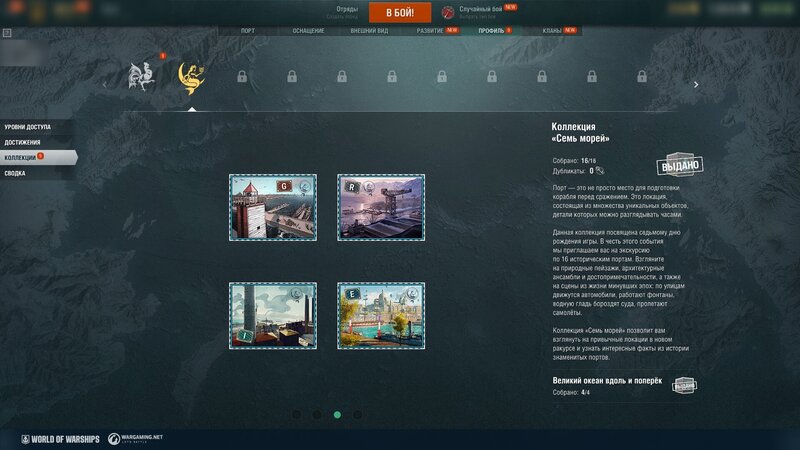Click the NEW badge on the КЛАНЫ tab
This screenshot has width=800, height=450.
[570, 30]
